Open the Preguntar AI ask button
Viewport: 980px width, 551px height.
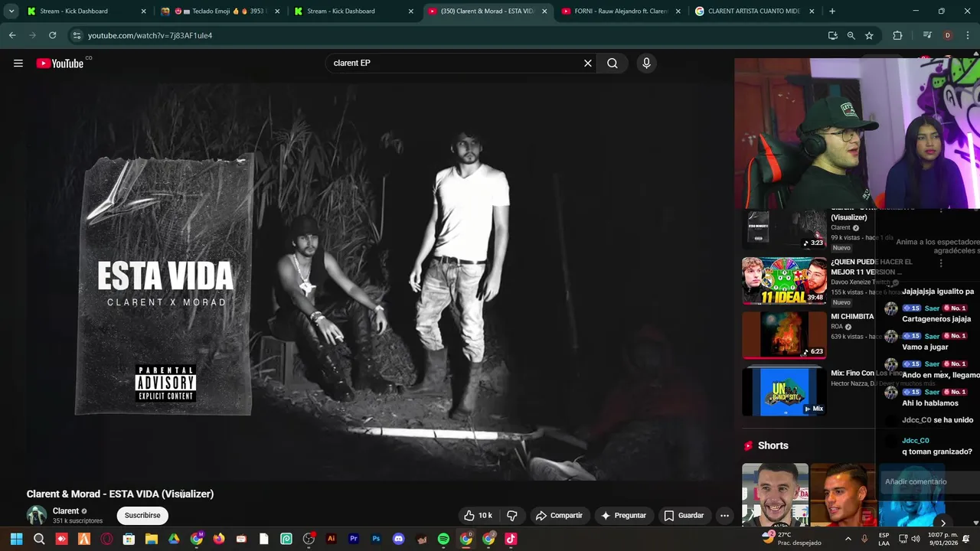[x=623, y=516]
